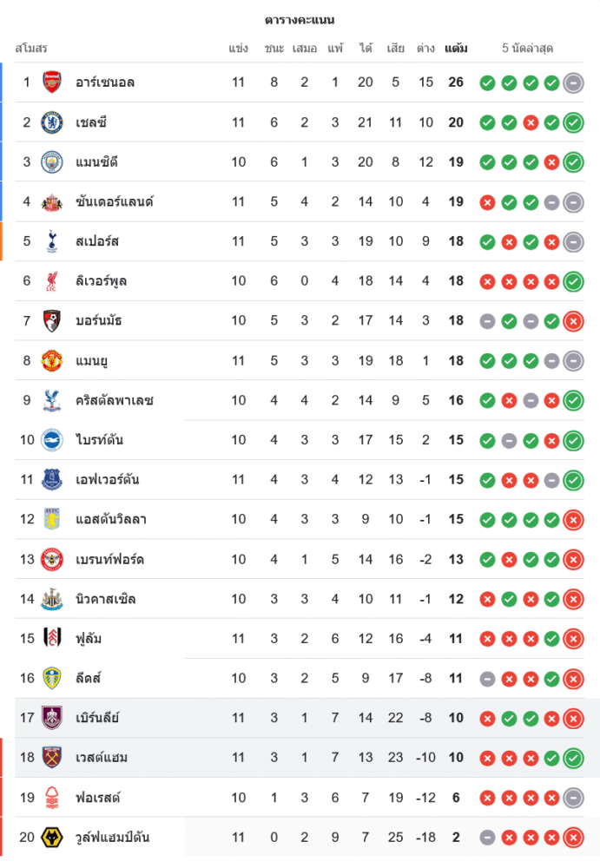Open the นิวคาสเซิล team name link
Image resolution: width=600 pixels, height=868 pixels.
tap(106, 599)
